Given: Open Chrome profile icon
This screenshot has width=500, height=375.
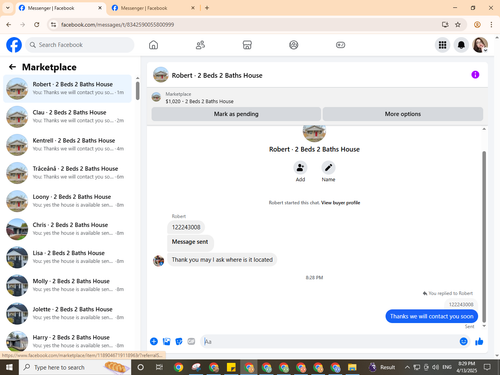Looking at the screenshot, I should tap(477, 25).
